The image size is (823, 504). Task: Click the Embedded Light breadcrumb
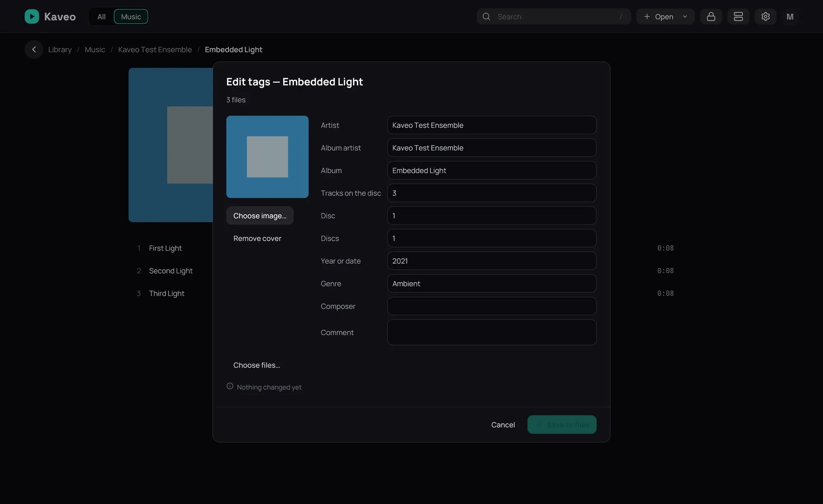click(233, 49)
